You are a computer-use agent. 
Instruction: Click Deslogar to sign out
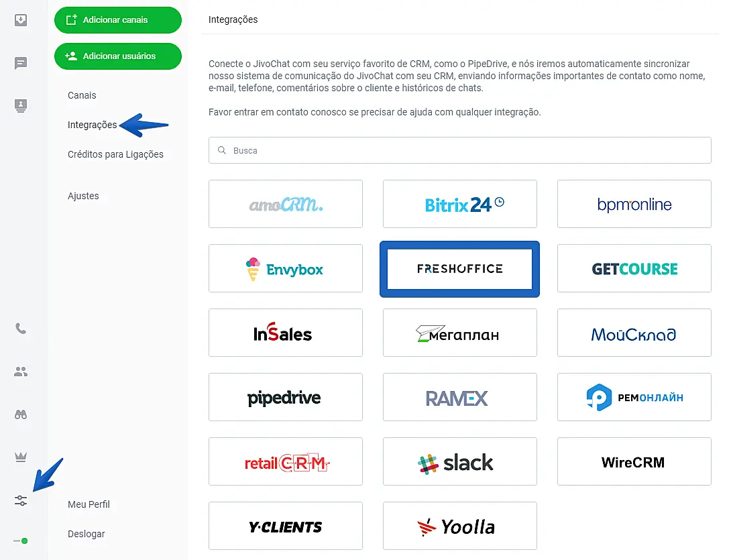coord(87,534)
